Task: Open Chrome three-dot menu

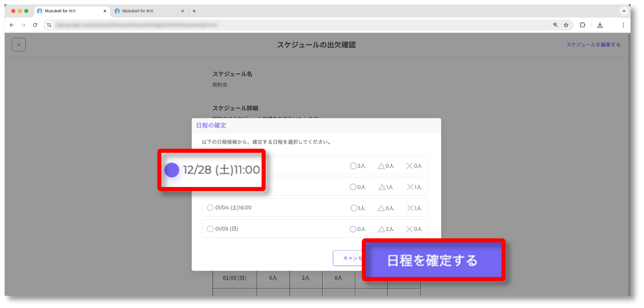Action: coord(623,25)
